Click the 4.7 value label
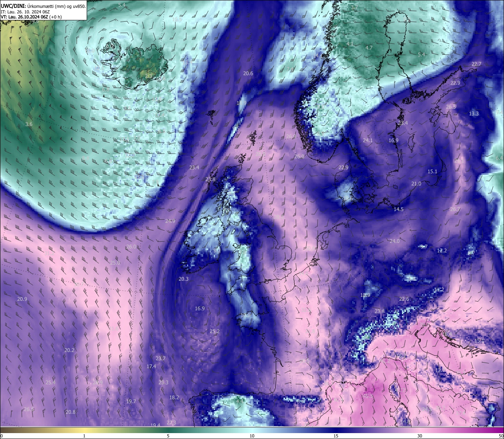This screenshot has height=439, width=504. pos(369,48)
